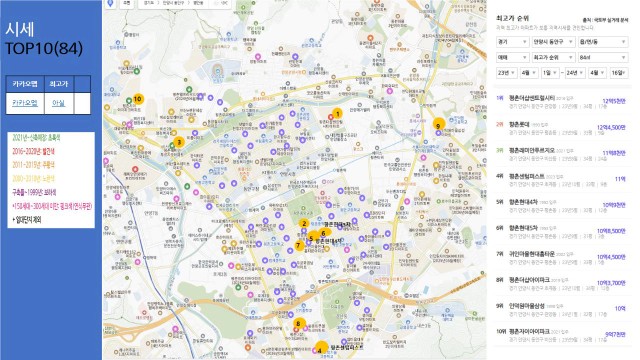Click map marker number 6

pyautogui.click(x=324, y=233)
